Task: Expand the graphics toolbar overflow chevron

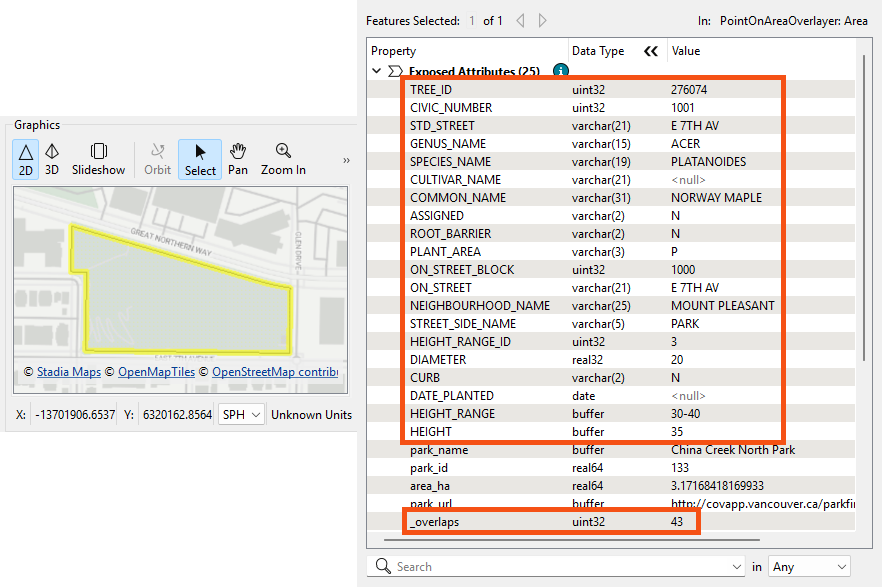Action: pos(346,160)
